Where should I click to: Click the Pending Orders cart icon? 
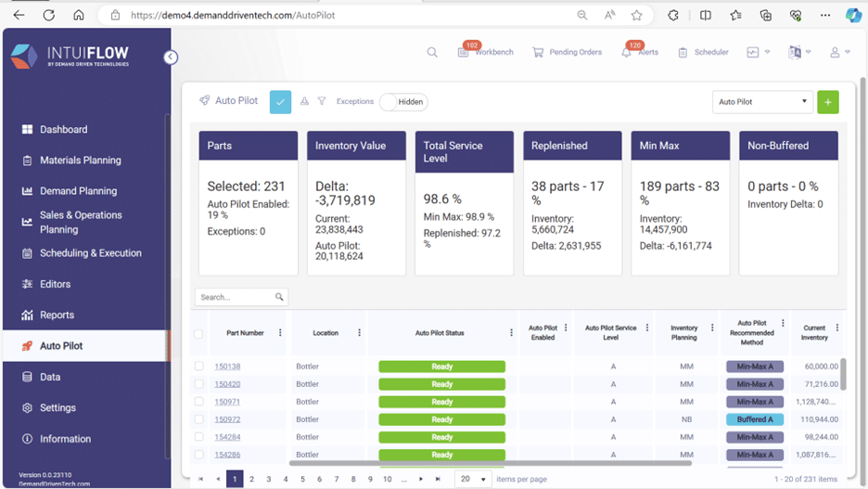[x=538, y=53]
